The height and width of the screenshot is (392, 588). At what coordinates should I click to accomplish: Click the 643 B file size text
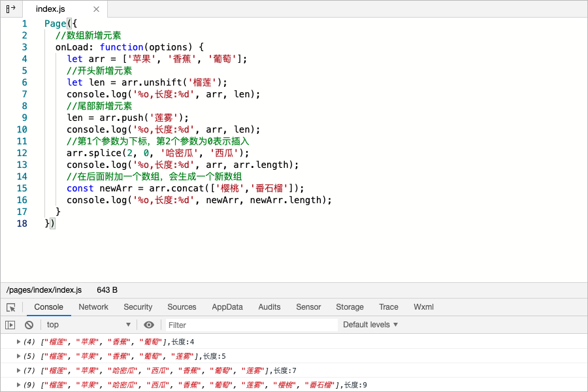click(x=107, y=290)
